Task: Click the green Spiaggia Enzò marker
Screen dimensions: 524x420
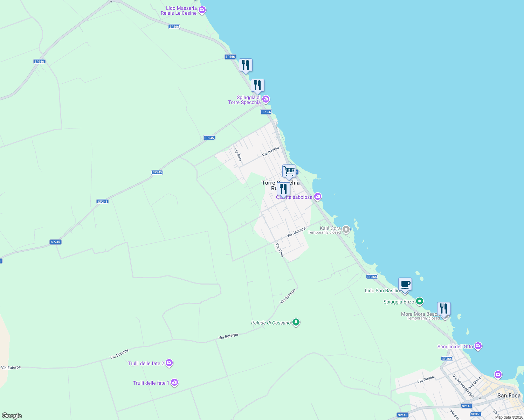Action: pyautogui.click(x=420, y=301)
